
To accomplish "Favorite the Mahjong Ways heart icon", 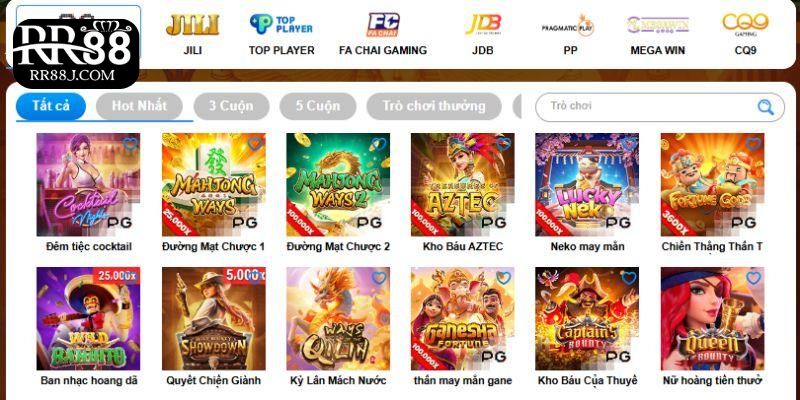I will coord(255,144).
